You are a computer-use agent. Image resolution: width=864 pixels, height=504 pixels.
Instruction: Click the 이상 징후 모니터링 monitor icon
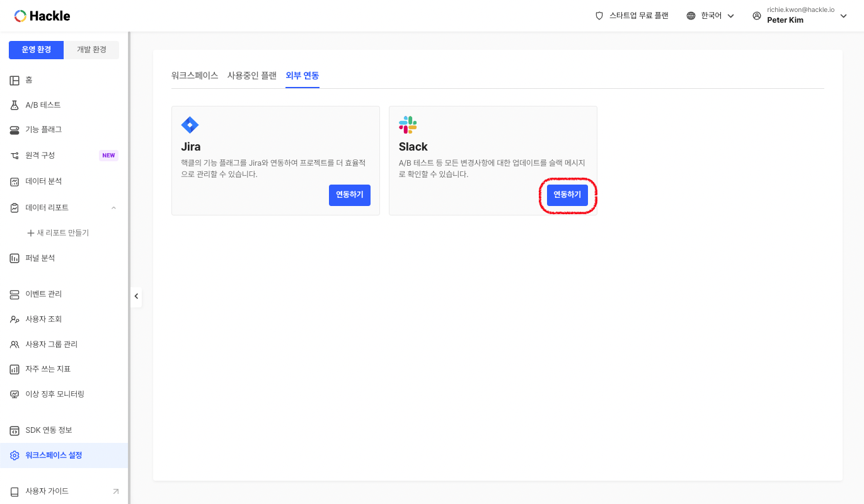tap(14, 394)
